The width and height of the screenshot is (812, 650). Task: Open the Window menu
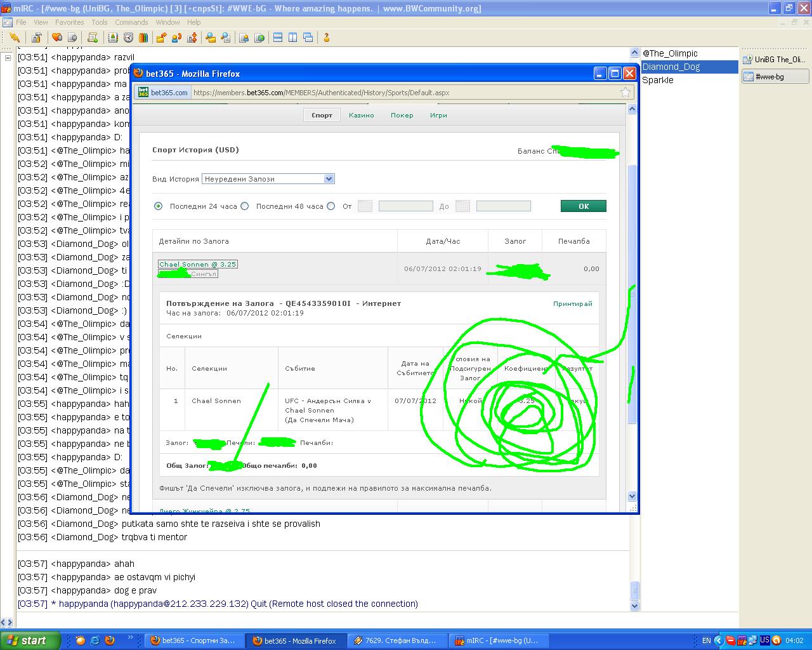[x=167, y=22]
